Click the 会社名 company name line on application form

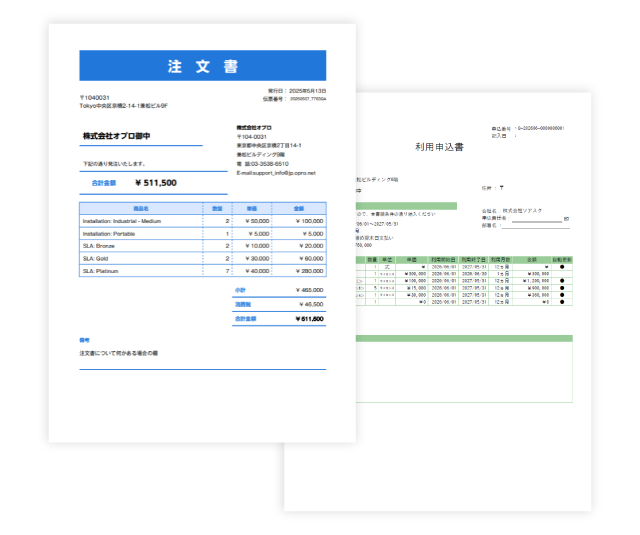tap(511, 211)
